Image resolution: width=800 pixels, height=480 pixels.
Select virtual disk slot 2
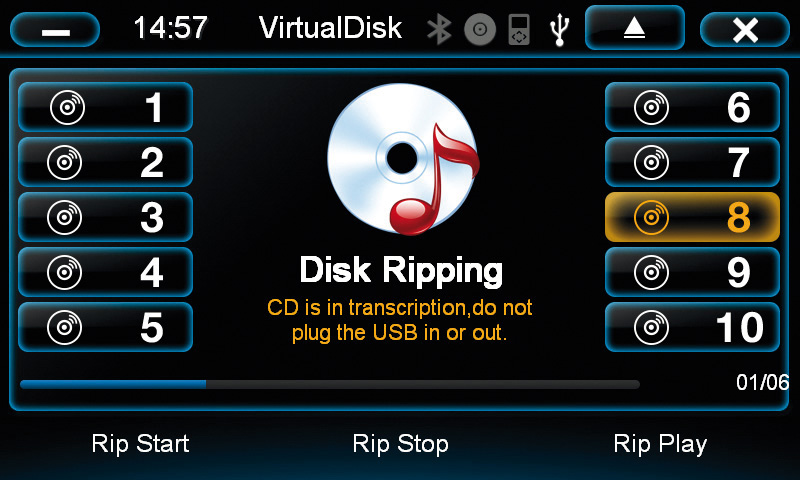click(x=106, y=162)
